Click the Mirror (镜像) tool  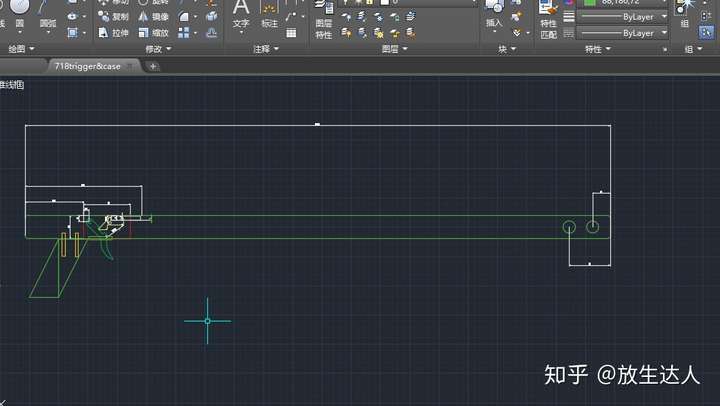point(153,17)
